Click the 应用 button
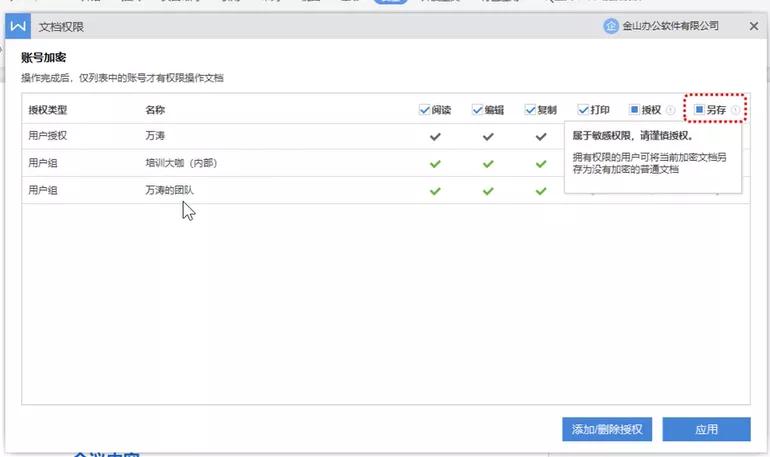Image resolution: width=770 pixels, height=457 pixels. pos(706,430)
